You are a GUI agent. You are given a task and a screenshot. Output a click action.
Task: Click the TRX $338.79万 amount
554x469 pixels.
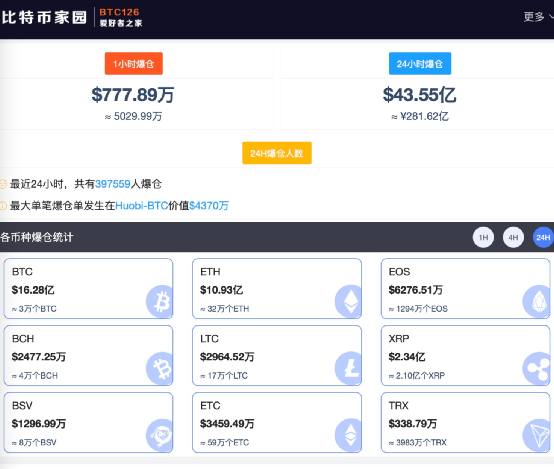point(413,424)
